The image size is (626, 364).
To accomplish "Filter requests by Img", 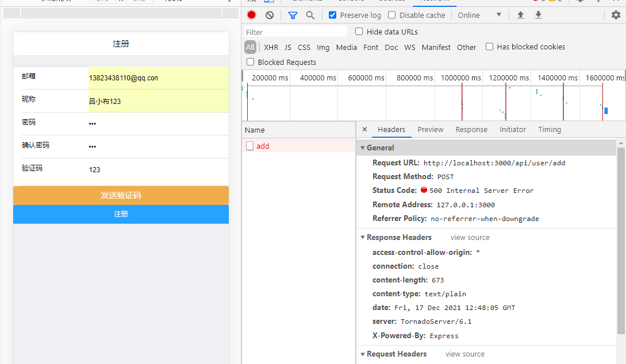I will pos(323,48).
